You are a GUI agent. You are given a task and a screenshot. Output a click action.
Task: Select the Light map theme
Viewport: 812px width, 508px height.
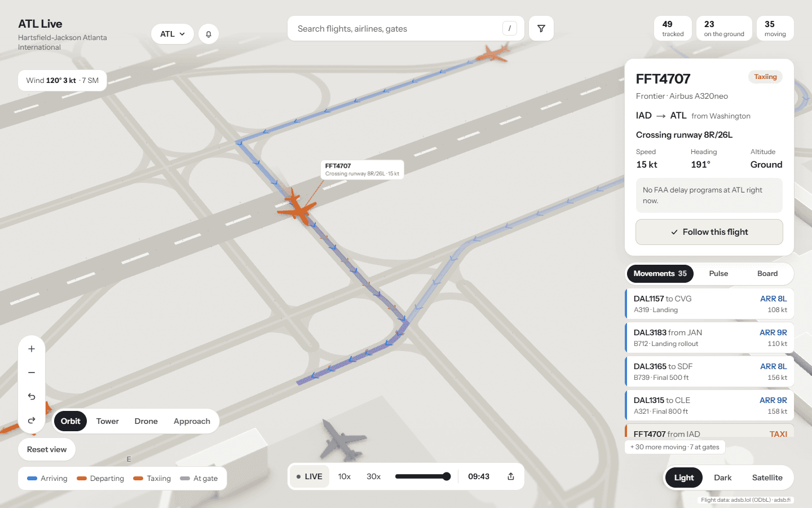(x=684, y=478)
